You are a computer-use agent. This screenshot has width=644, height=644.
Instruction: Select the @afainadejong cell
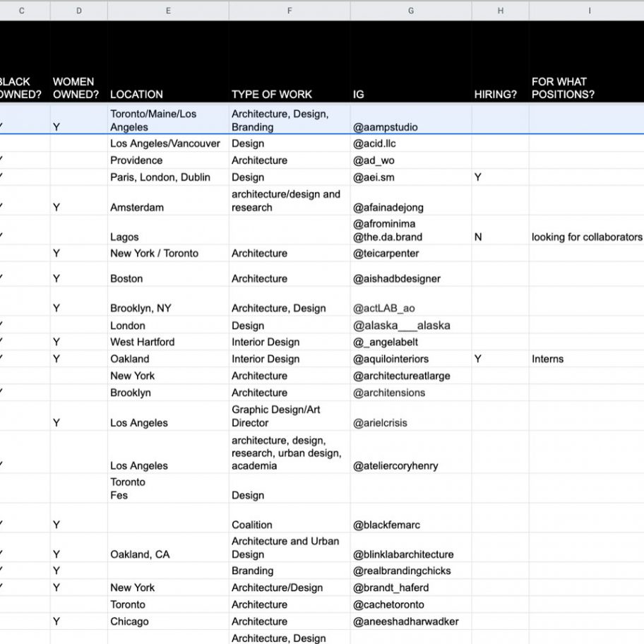coord(411,201)
